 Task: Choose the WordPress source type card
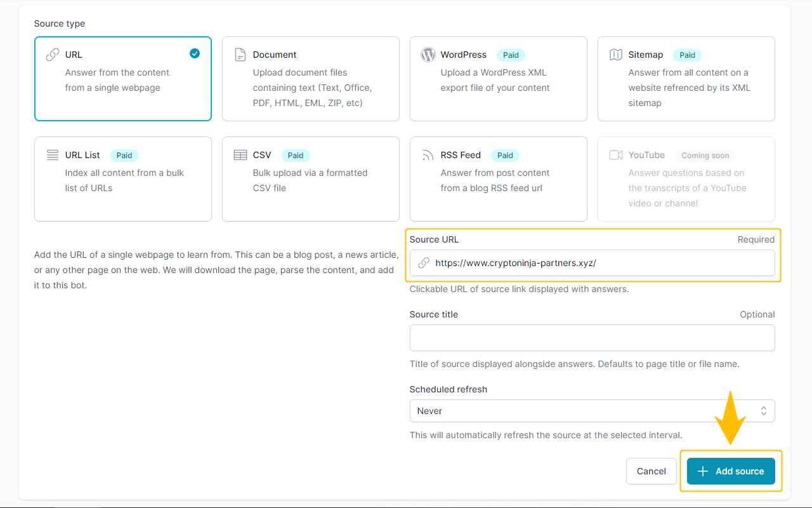[499, 79]
